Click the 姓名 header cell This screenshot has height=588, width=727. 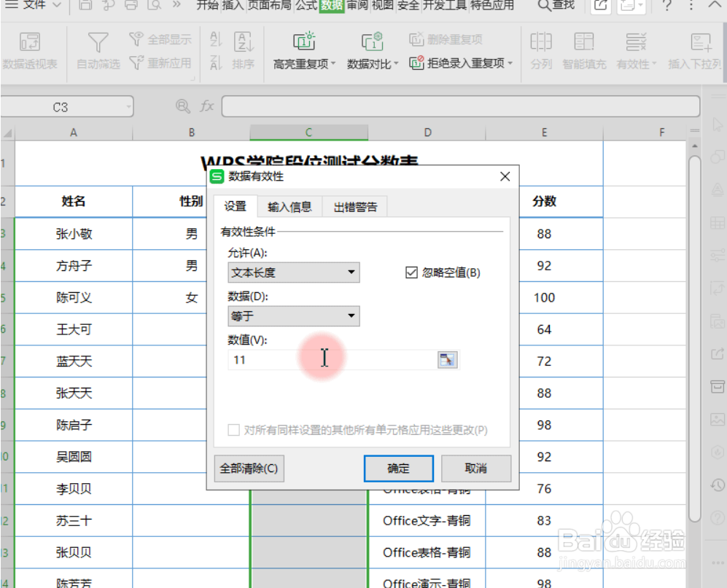pyautogui.click(x=74, y=201)
